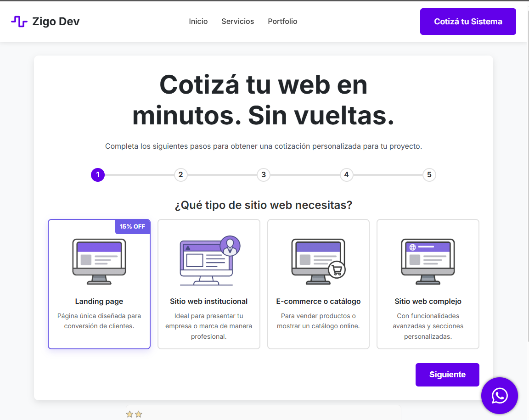Image resolution: width=529 pixels, height=420 pixels.
Task: Click the person avatar icon on institucional card
Action: [x=229, y=246]
